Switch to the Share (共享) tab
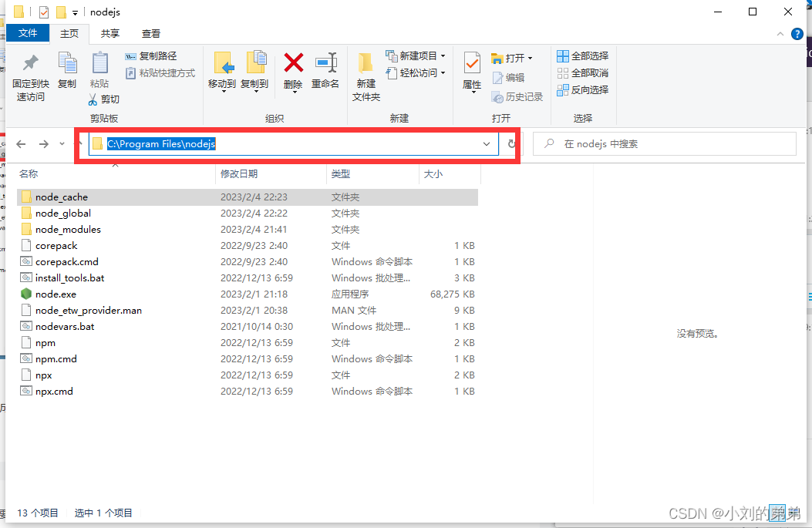The image size is (812, 528). pos(110,34)
